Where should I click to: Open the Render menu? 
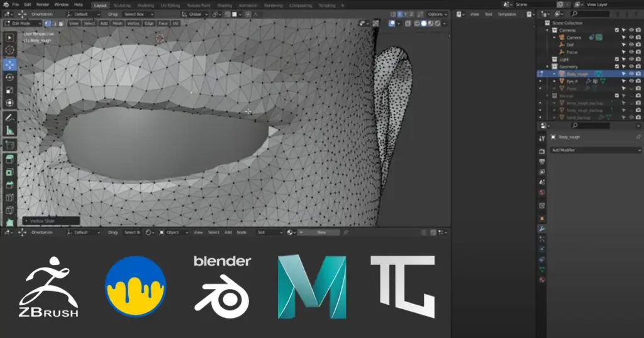click(x=43, y=4)
